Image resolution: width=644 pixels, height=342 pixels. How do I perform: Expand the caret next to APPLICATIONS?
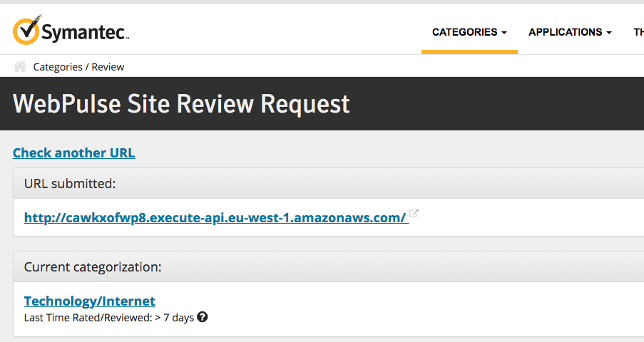(x=609, y=33)
